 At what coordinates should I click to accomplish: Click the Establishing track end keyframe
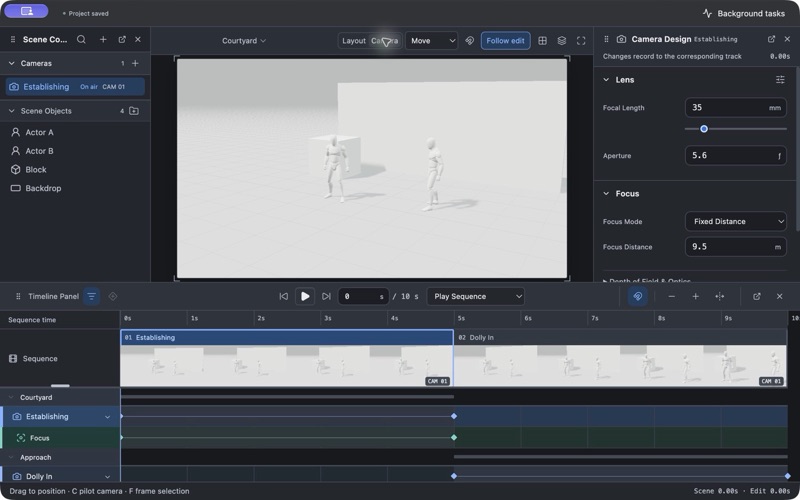coord(454,416)
